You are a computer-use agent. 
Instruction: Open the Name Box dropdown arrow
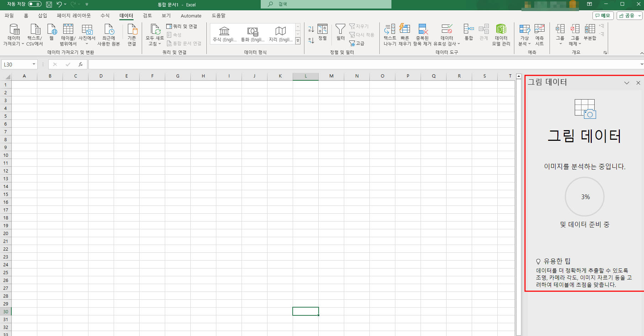coord(34,64)
